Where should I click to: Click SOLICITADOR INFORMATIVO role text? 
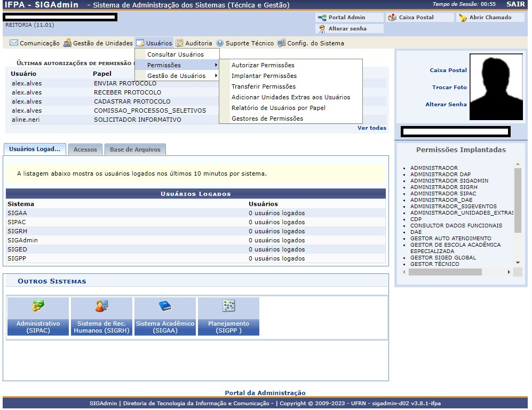(x=138, y=120)
